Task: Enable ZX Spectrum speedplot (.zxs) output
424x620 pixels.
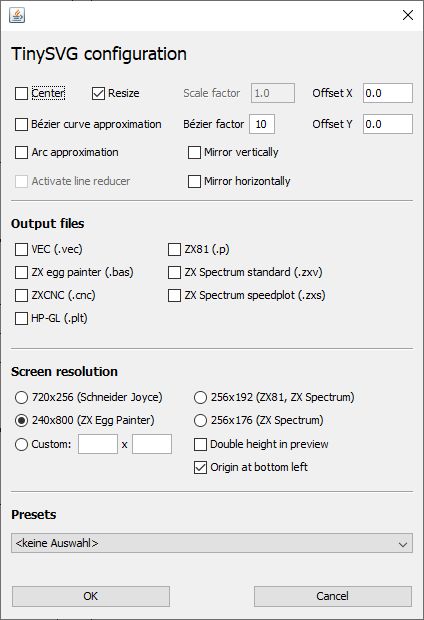Action: click(x=174, y=295)
